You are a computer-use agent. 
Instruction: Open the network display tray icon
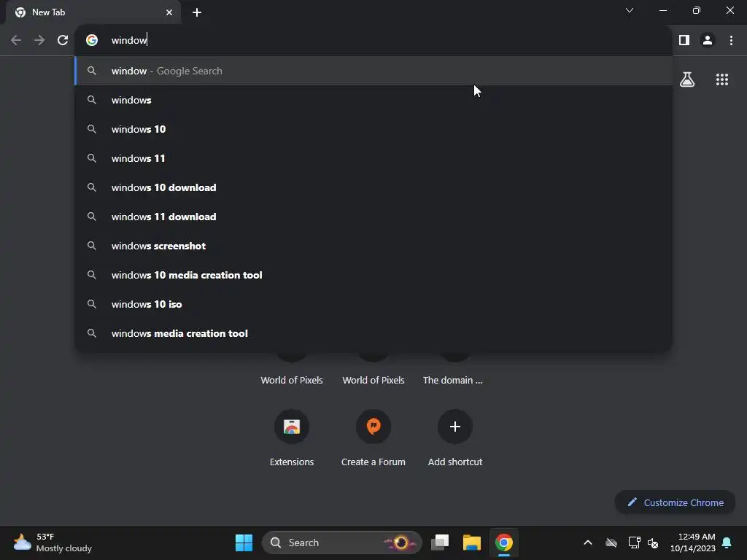[x=634, y=542]
